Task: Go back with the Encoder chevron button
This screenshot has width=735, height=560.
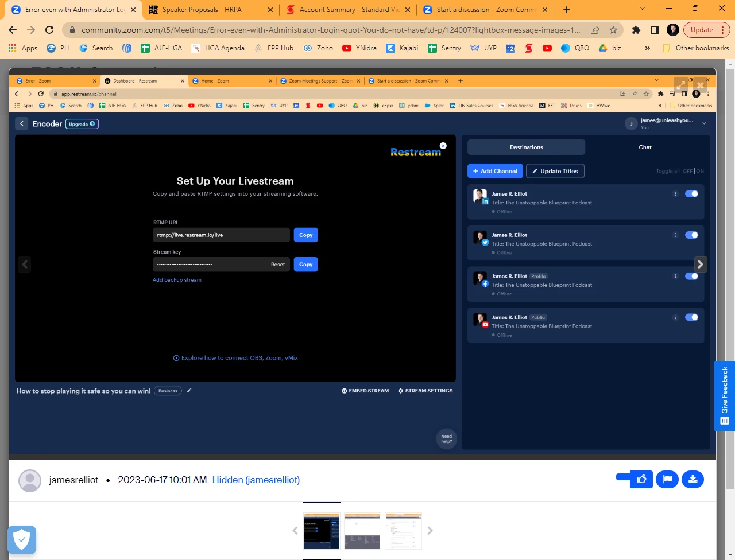Action: pos(22,123)
